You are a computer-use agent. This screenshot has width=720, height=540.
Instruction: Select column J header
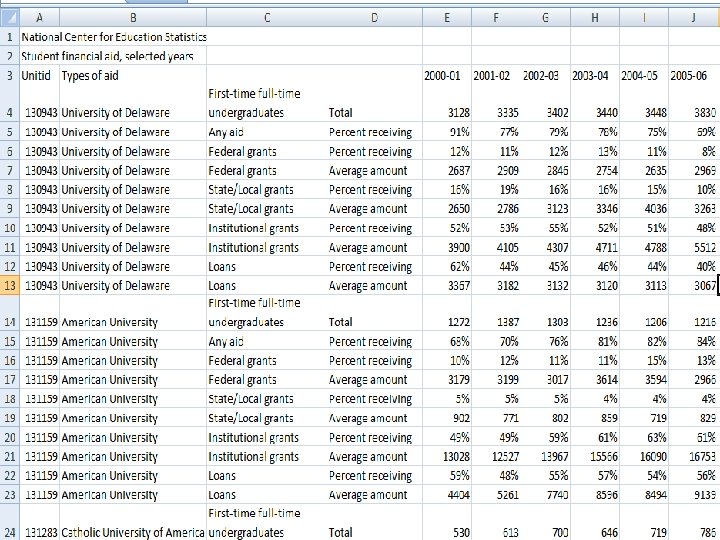(694, 18)
